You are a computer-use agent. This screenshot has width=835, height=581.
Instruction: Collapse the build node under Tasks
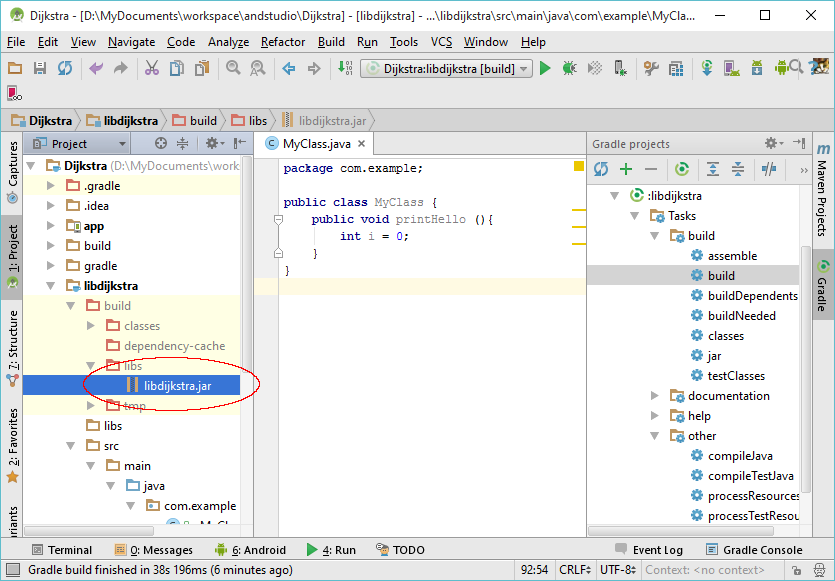pyautogui.click(x=655, y=235)
